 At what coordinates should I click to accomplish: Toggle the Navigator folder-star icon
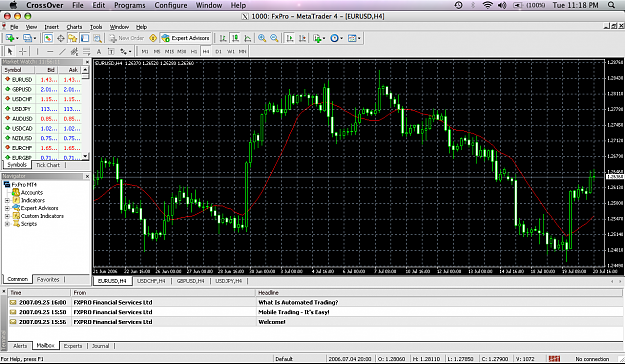pos(73,38)
